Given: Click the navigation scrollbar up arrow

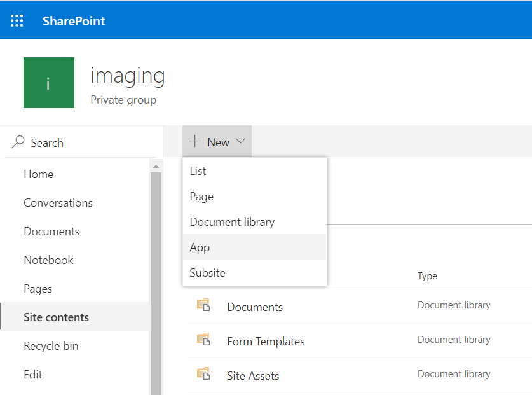Looking at the screenshot, I should [x=156, y=167].
